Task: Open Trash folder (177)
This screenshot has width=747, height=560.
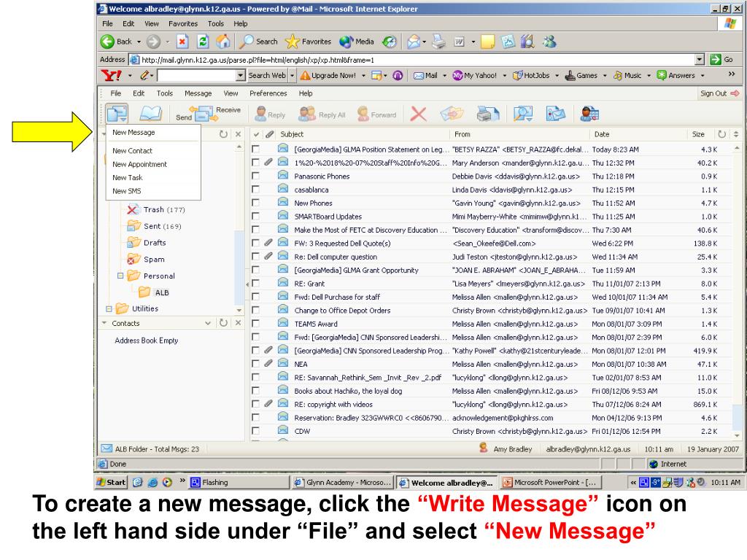Action: click(x=156, y=209)
